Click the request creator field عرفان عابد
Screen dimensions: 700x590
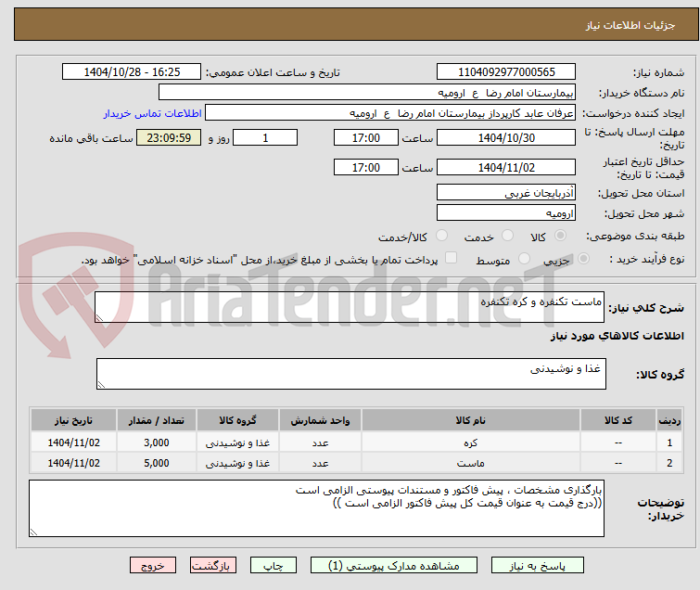[390, 113]
